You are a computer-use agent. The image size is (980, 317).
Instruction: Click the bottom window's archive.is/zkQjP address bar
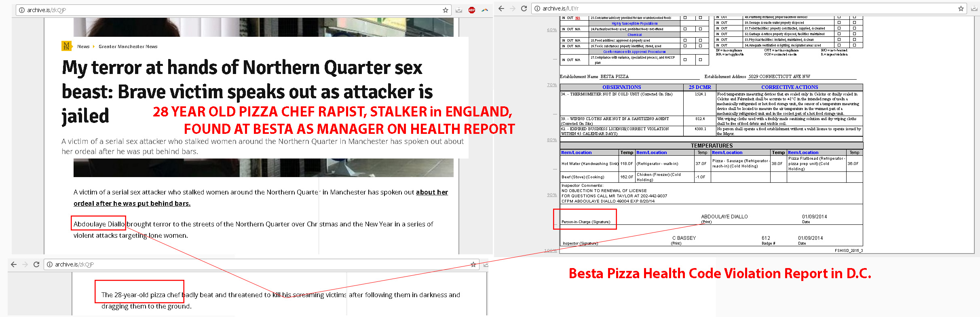point(261,264)
